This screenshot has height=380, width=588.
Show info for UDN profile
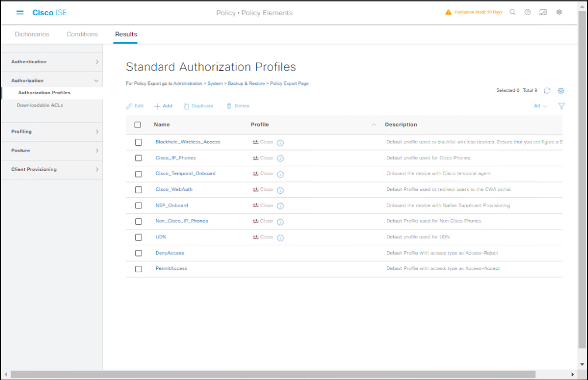[280, 238]
